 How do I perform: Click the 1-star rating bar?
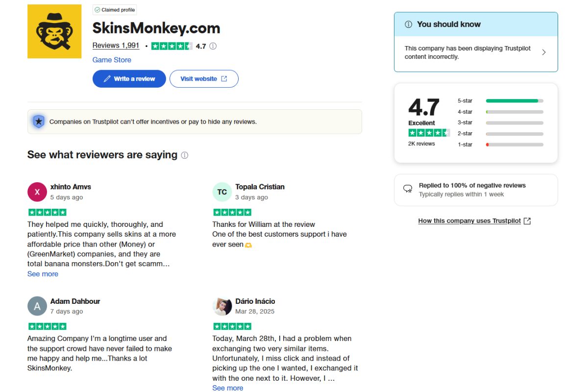point(514,144)
